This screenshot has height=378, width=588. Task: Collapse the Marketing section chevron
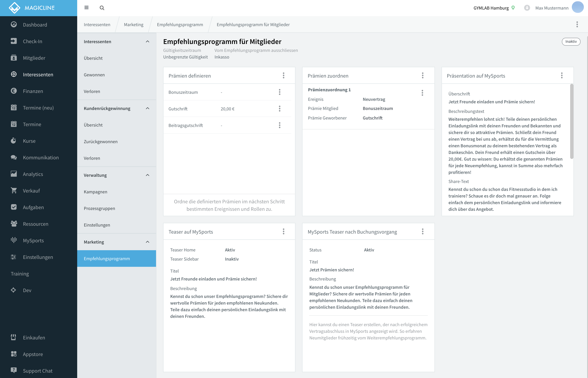pyautogui.click(x=148, y=242)
